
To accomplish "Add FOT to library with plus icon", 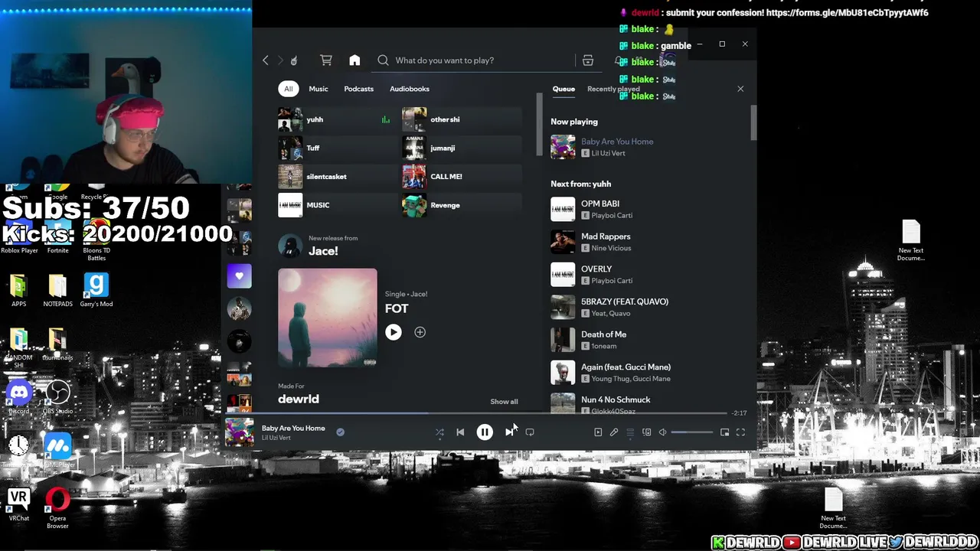I will 420,332.
